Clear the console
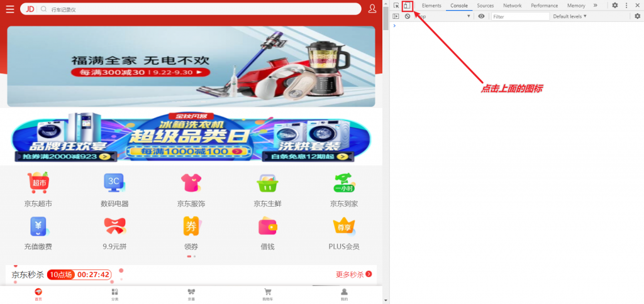This screenshot has width=644, height=304. tap(408, 16)
